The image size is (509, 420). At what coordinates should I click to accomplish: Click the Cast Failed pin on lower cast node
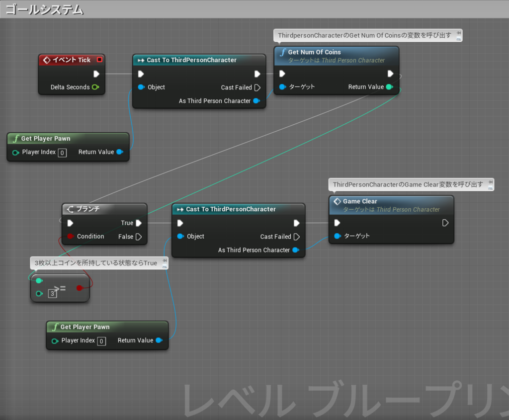click(x=297, y=237)
